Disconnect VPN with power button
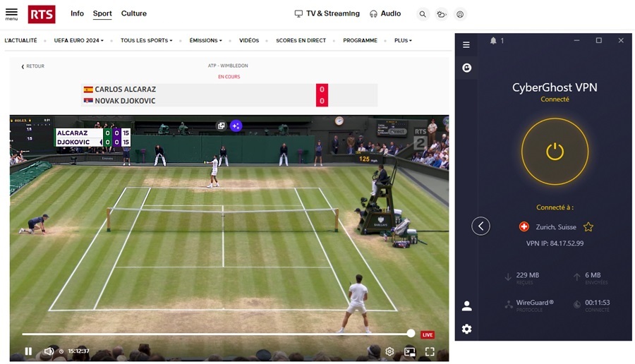 [x=555, y=152]
